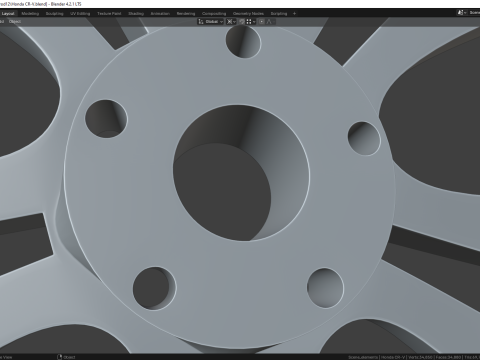Click the mouse icon before Object in status bar
This screenshot has width=480, height=360.
[60, 357]
